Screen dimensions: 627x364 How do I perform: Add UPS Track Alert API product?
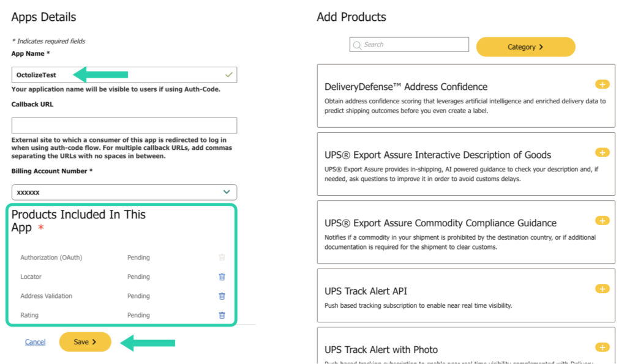602,289
